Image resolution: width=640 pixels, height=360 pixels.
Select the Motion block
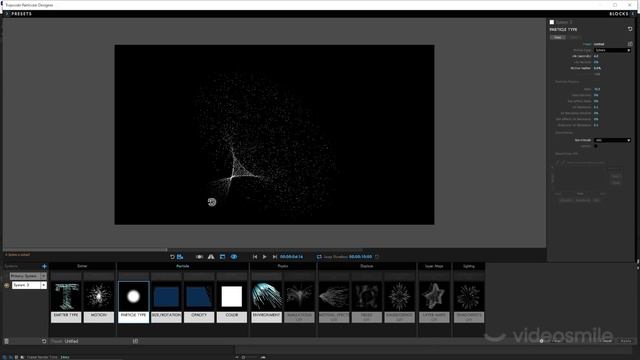(x=99, y=302)
